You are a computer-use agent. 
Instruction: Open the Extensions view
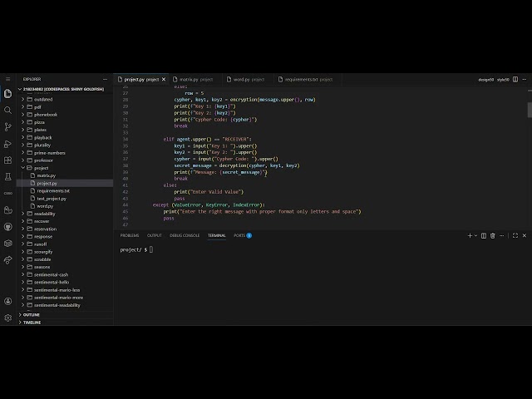pos(7,160)
